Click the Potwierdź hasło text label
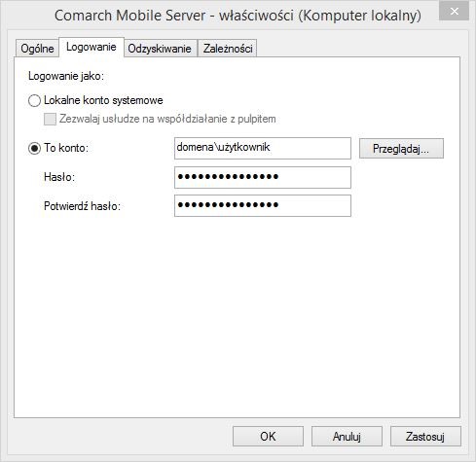This screenshot has width=476, height=462. 82,206
